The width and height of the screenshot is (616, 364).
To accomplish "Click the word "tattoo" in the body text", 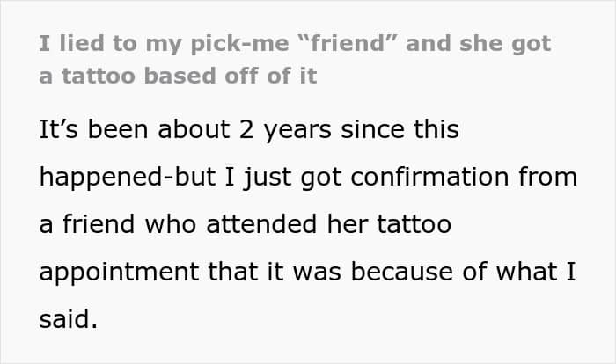I will (414, 225).
